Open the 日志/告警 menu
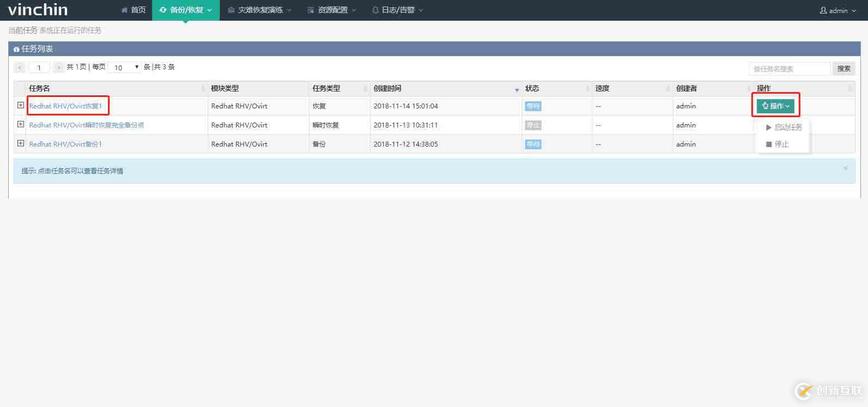868x407 pixels. [x=397, y=10]
